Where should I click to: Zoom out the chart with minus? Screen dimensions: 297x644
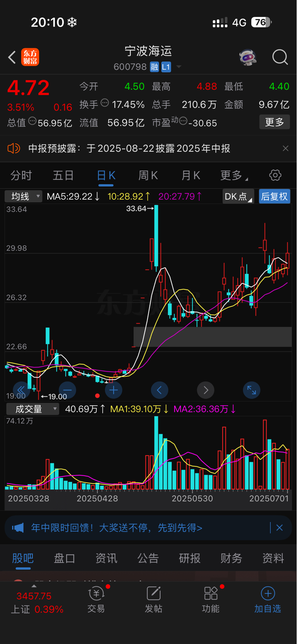(x=67, y=390)
